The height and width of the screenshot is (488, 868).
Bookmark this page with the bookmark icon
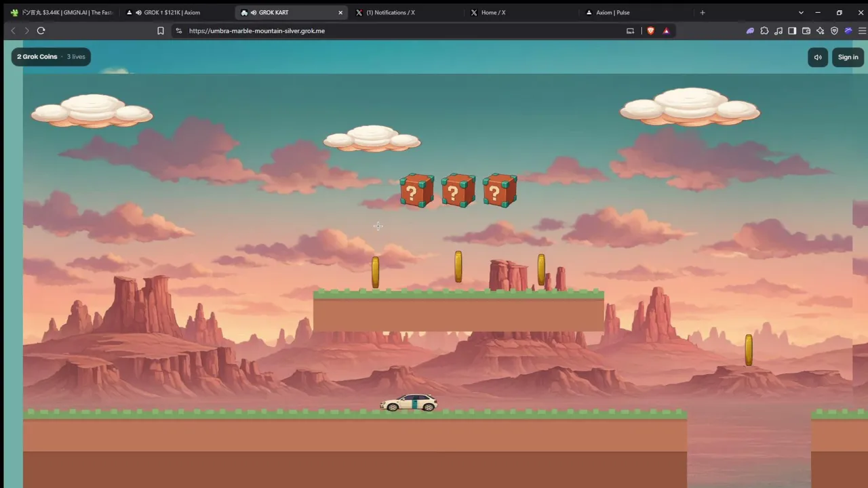coord(161,30)
